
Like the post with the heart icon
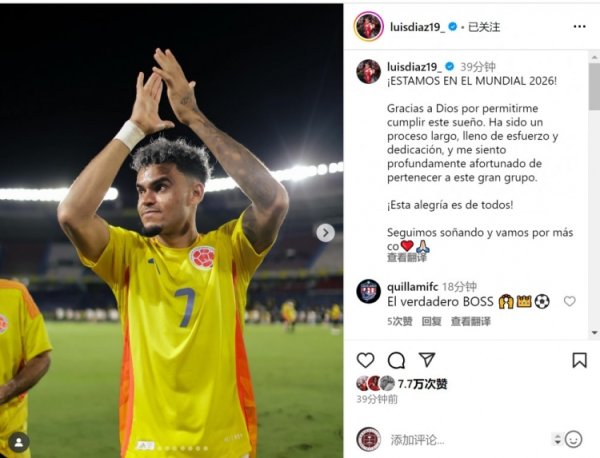(365, 360)
